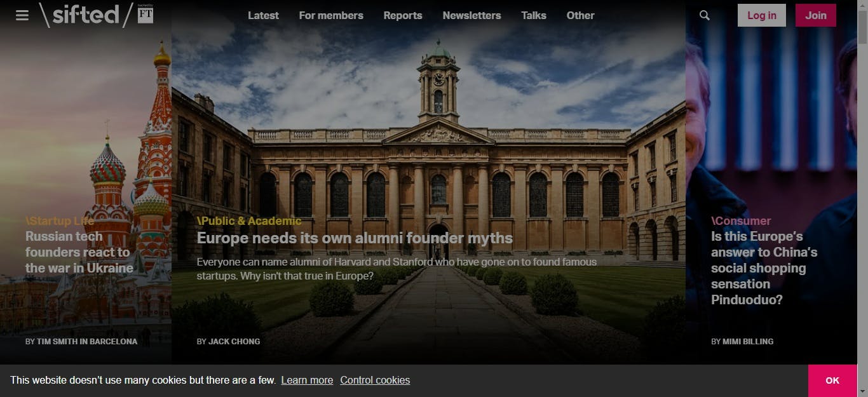868x397 pixels.
Task: Open the Latest nav item
Action: 263,15
